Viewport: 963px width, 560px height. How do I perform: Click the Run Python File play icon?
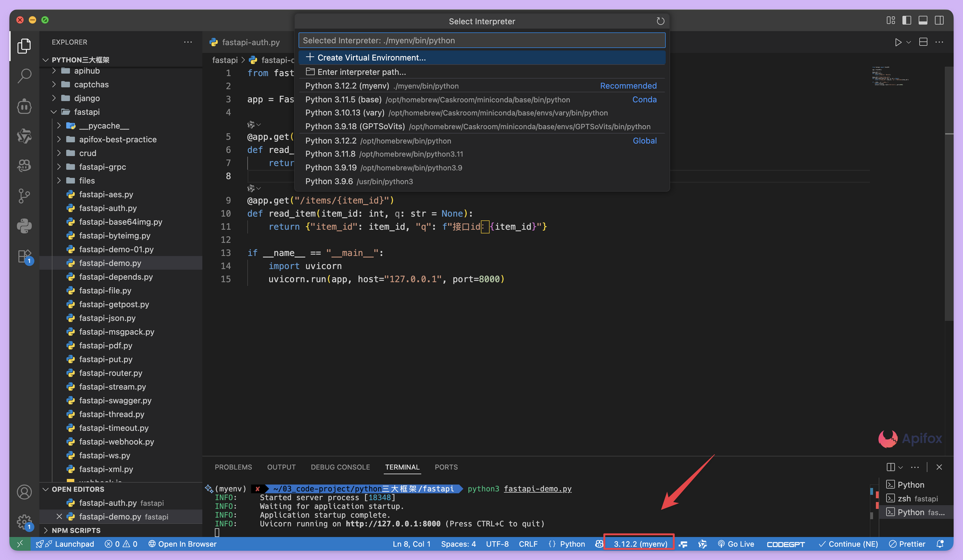pos(898,42)
